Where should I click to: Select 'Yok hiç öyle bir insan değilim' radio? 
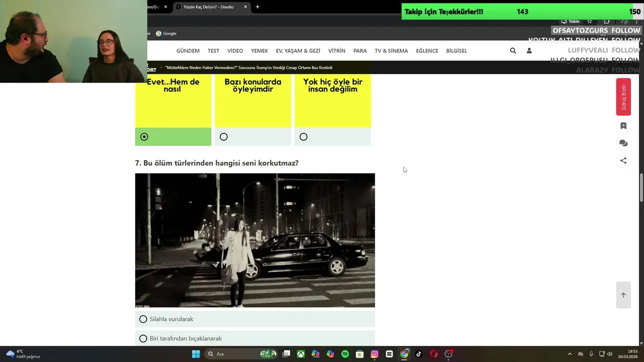pyautogui.click(x=303, y=137)
